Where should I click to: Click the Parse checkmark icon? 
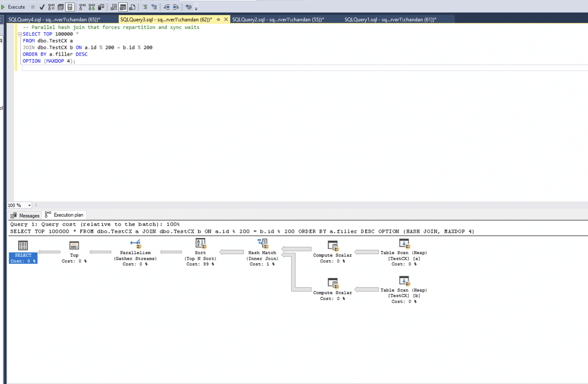(x=42, y=7)
